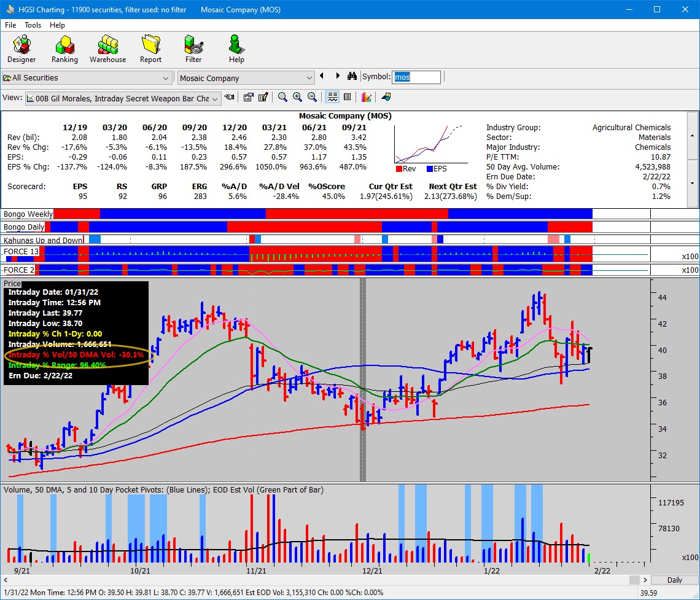This screenshot has width=700, height=600.
Task: Click the Intraday Last: 39.77 line
Action: (45, 313)
